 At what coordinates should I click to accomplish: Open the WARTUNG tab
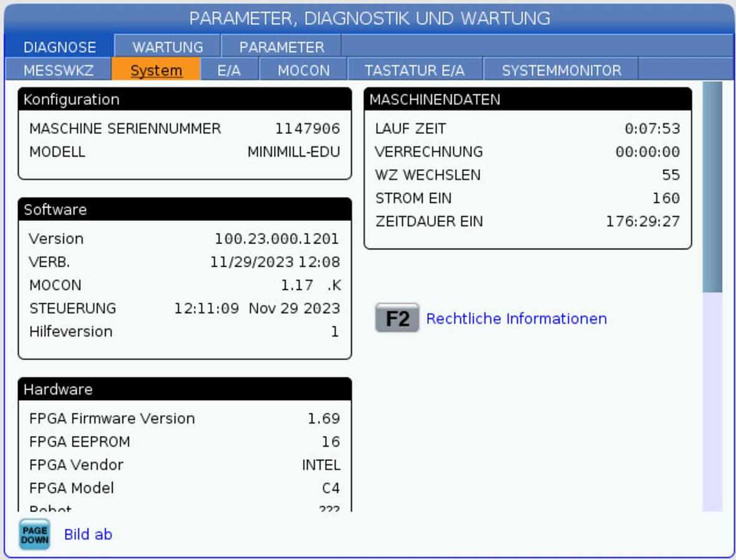167,47
